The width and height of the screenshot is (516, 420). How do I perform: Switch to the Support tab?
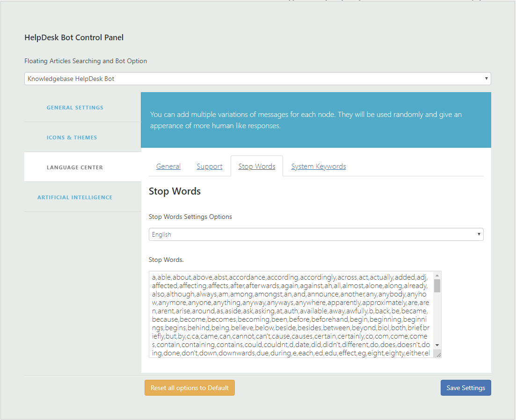(209, 167)
